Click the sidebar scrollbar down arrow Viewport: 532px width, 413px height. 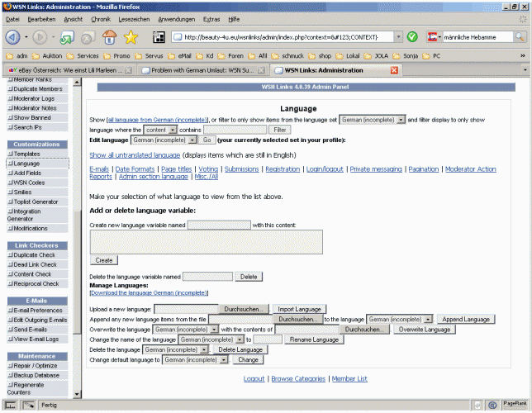(x=78, y=394)
